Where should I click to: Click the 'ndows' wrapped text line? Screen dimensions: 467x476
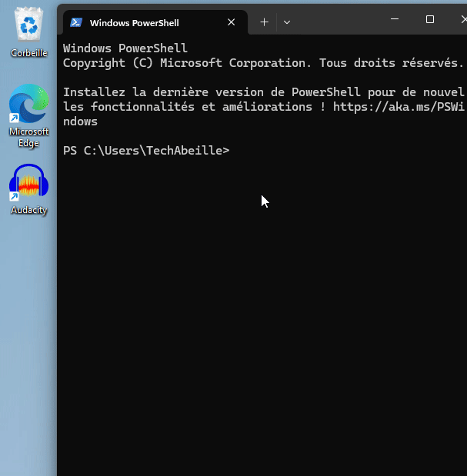click(80, 121)
